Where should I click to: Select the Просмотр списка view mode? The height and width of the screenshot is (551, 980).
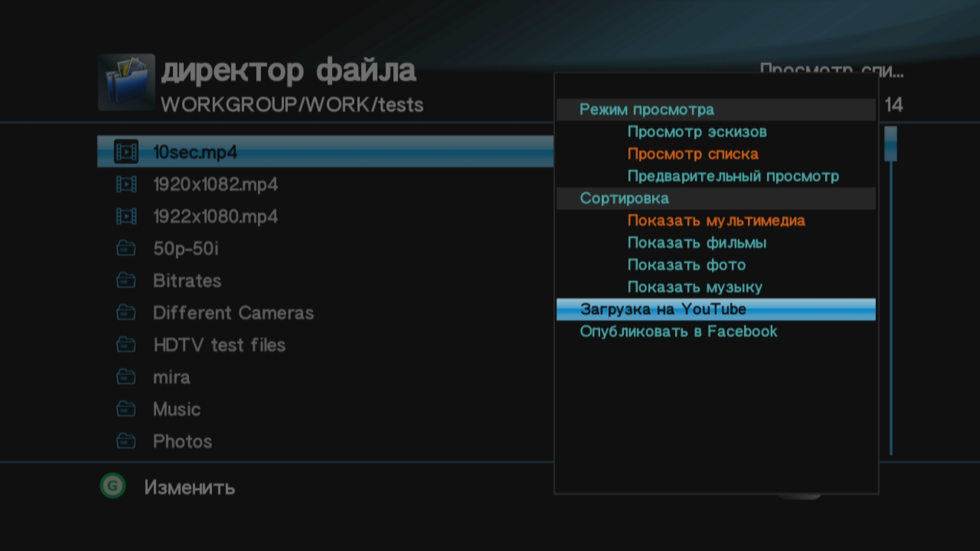(x=693, y=154)
